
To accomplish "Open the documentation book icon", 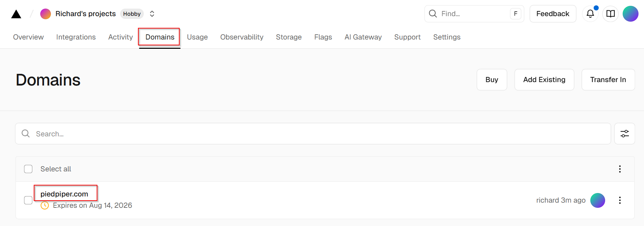I will 610,14.
